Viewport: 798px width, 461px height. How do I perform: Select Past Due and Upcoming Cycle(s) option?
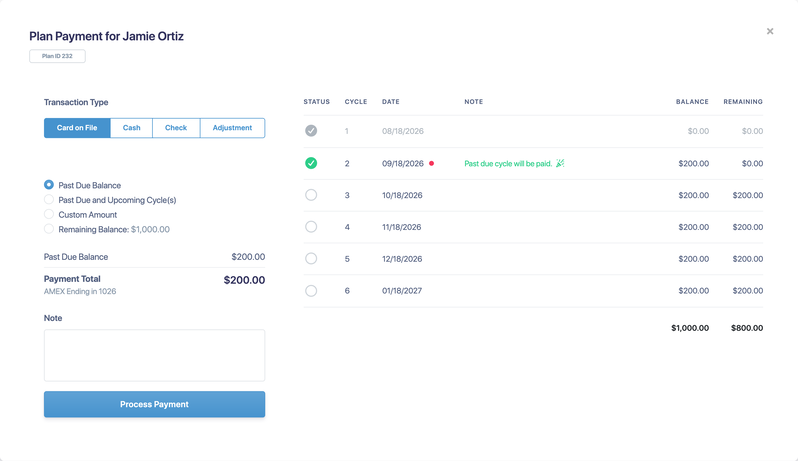coord(49,199)
